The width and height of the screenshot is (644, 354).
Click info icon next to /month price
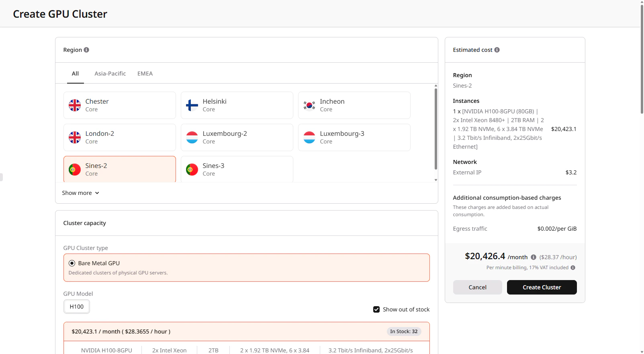click(534, 257)
